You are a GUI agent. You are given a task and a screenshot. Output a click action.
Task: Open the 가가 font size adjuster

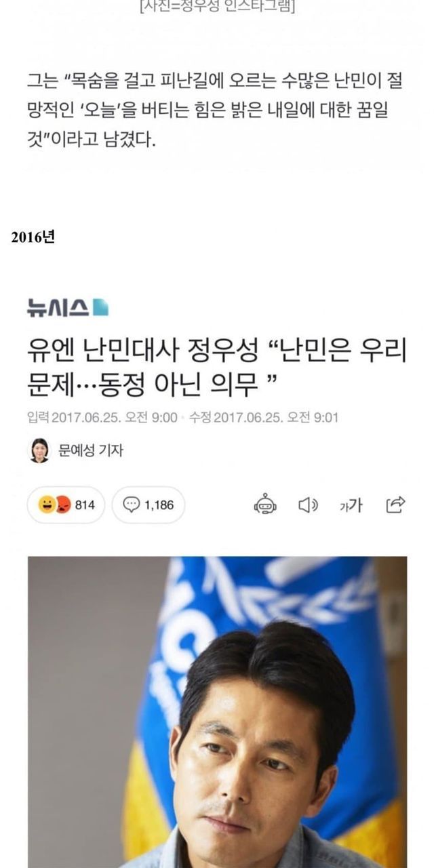click(351, 505)
